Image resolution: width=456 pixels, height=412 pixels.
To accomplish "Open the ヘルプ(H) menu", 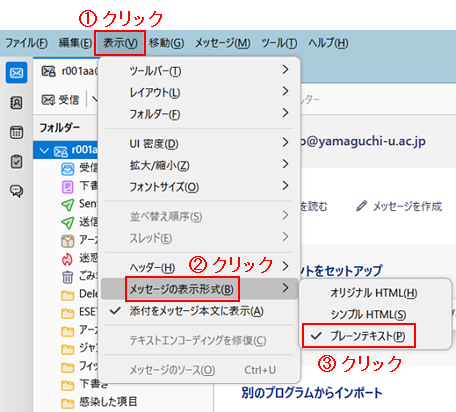I will tap(328, 43).
